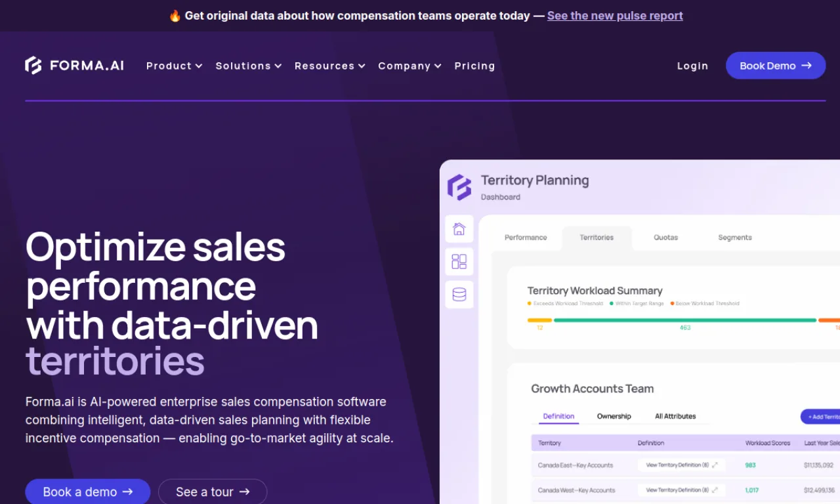Click workload score 983

[750, 465]
